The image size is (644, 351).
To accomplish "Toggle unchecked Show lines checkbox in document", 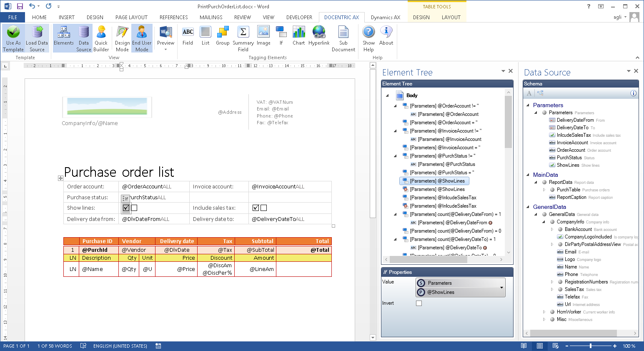I will [134, 208].
